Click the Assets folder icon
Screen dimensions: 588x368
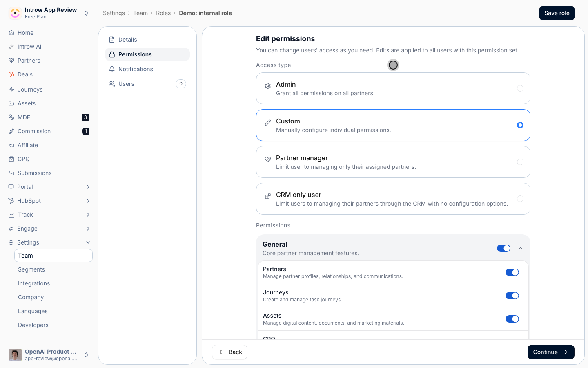[x=11, y=103]
